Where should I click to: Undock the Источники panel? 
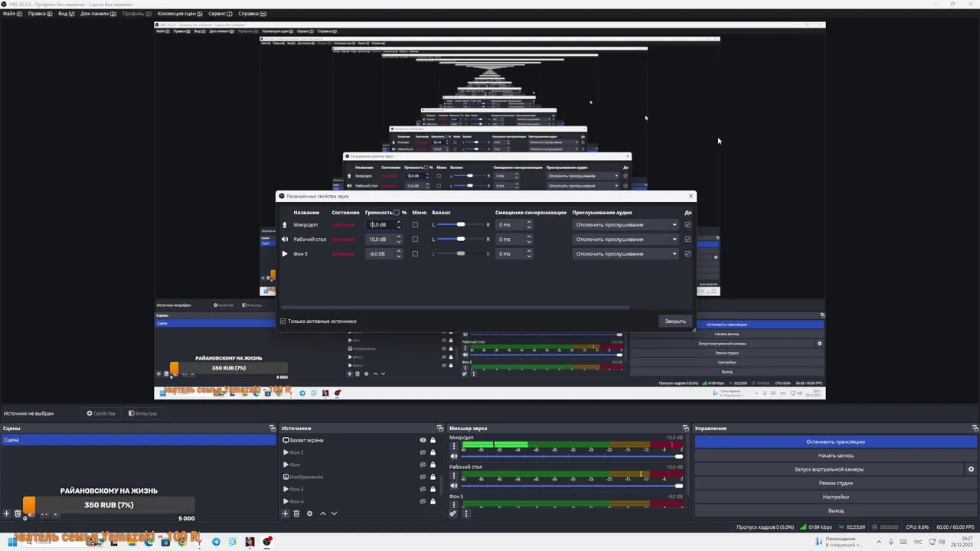point(439,428)
